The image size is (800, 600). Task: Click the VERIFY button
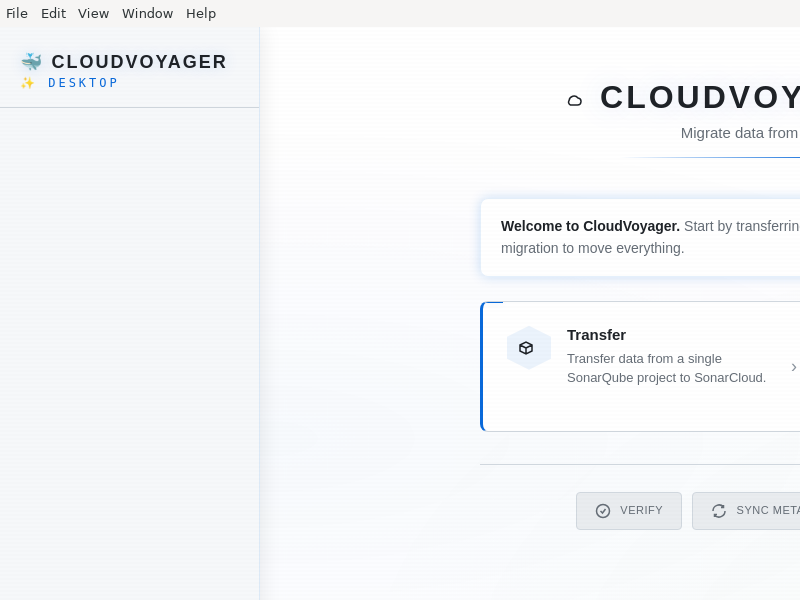coord(629,511)
